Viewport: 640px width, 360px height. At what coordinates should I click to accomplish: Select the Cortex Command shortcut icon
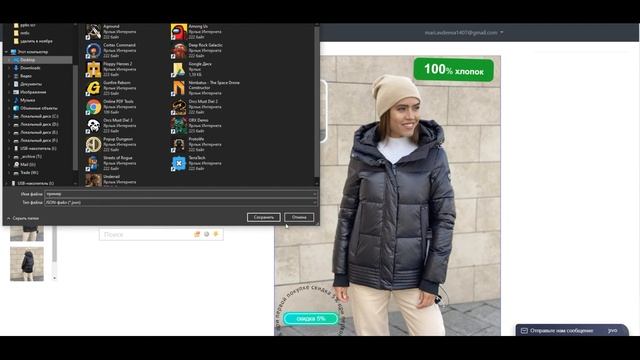pyautogui.click(x=93, y=51)
